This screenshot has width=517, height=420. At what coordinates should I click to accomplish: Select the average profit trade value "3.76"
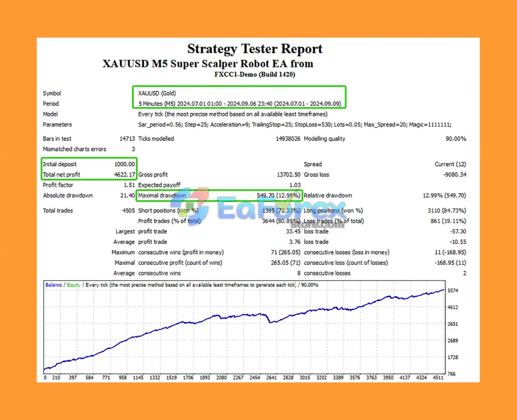[295, 242]
